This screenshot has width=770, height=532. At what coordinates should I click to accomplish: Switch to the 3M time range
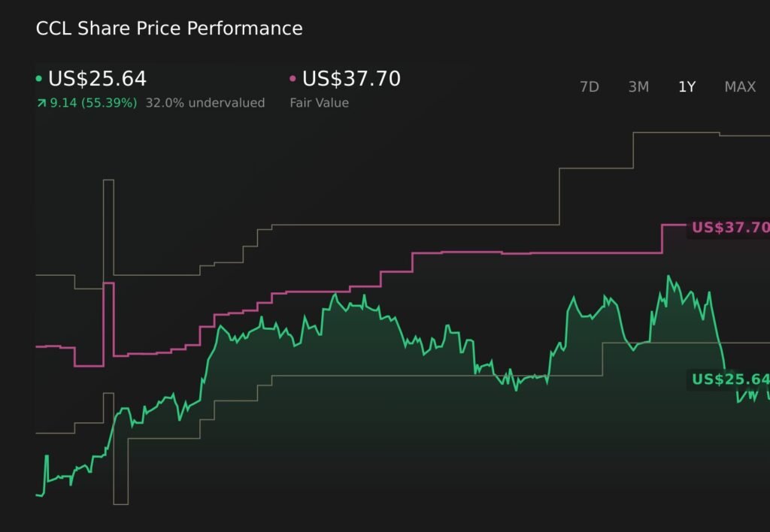638,87
